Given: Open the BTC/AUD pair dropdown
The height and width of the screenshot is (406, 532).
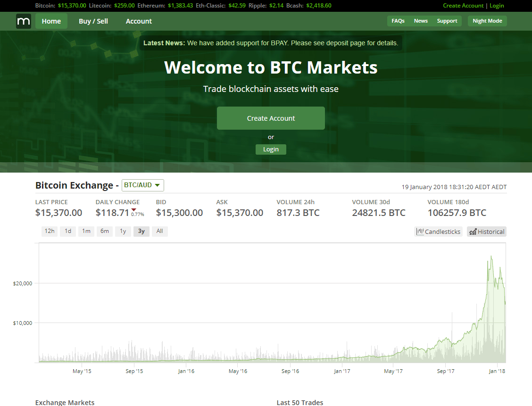Looking at the screenshot, I should [142, 185].
